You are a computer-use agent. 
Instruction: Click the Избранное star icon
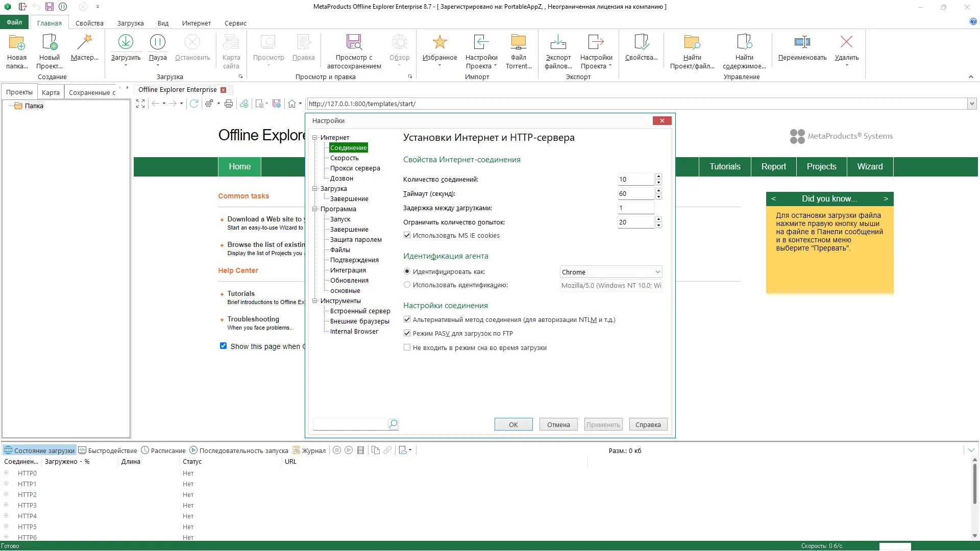pos(439,42)
